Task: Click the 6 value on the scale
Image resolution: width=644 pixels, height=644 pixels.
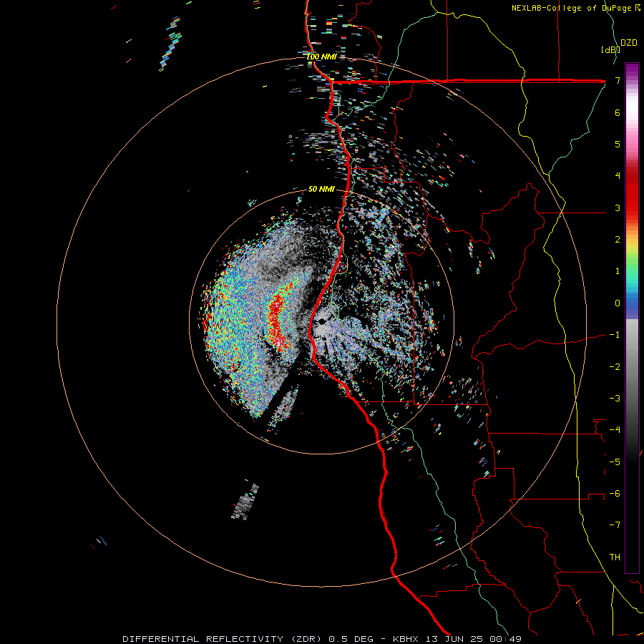Action: [618, 112]
